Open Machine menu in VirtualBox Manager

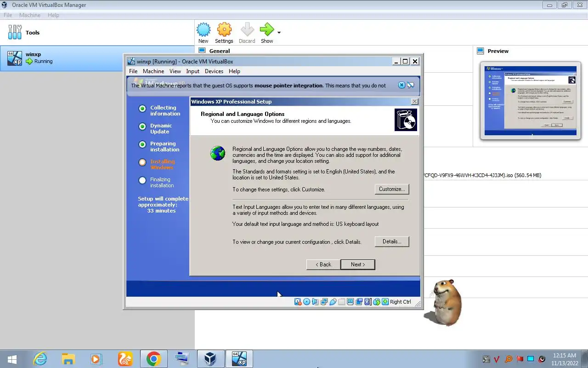[30, 15]
